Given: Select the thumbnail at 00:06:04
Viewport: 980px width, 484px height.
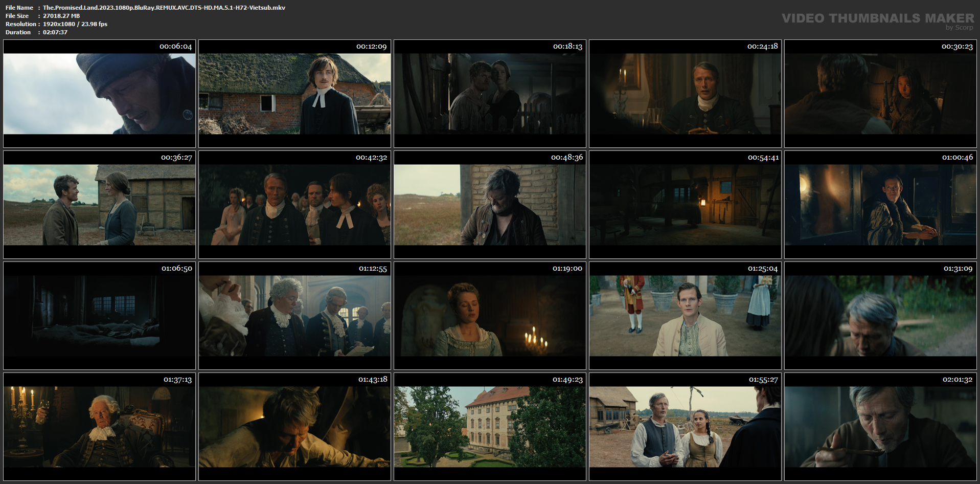Looking at the screenshot, I should click(x=99, y=94).
